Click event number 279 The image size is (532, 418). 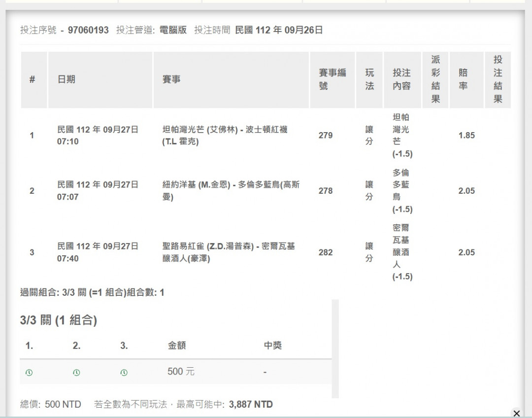click(326, 135)
